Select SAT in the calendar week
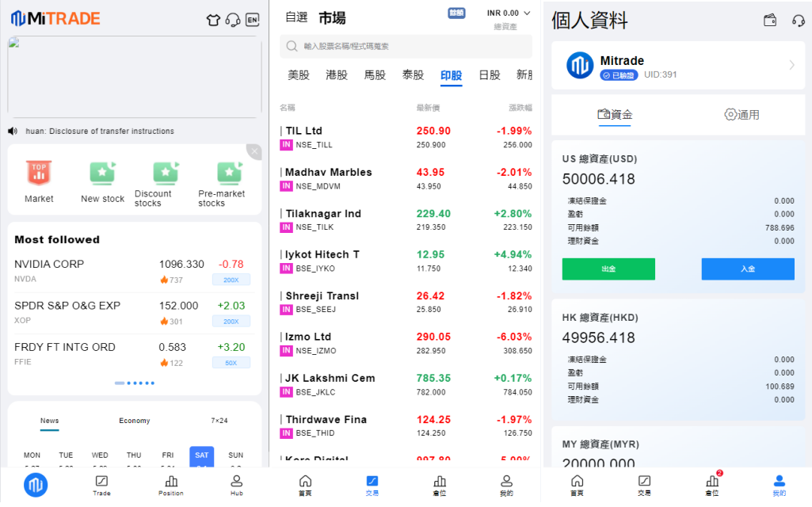Viewport: 812px width, 507px height. point(201,456)
